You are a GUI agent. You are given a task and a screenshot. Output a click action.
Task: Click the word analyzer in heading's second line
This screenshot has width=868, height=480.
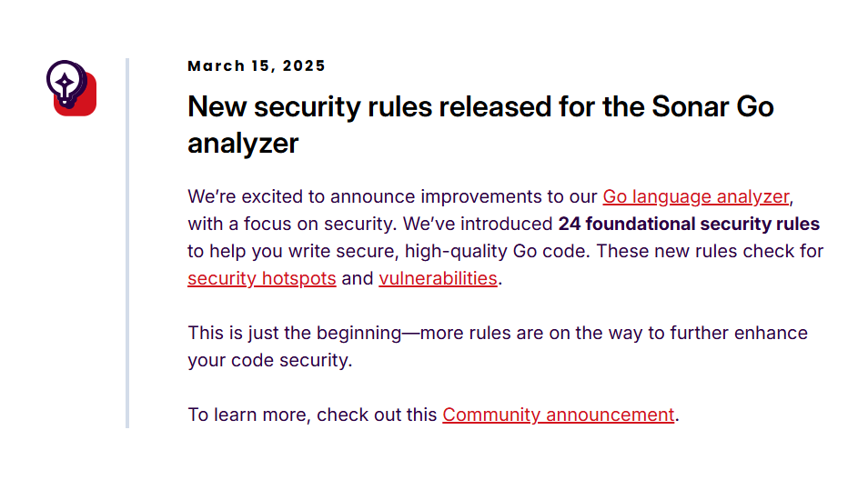pyautogui.click(x=243, y=144)
